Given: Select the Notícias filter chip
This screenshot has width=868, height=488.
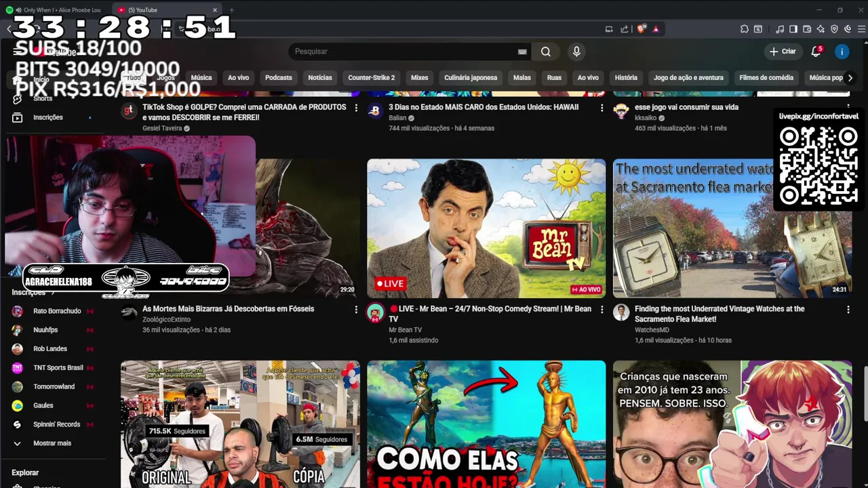Looking at the screenshot, I should coord(320,78).
